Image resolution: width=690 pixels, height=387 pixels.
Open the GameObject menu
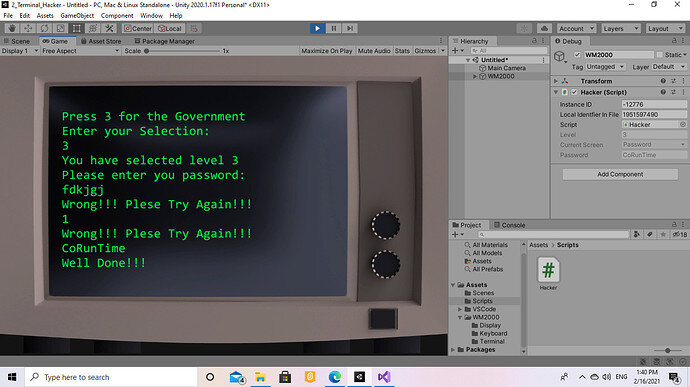coord(77,15)
